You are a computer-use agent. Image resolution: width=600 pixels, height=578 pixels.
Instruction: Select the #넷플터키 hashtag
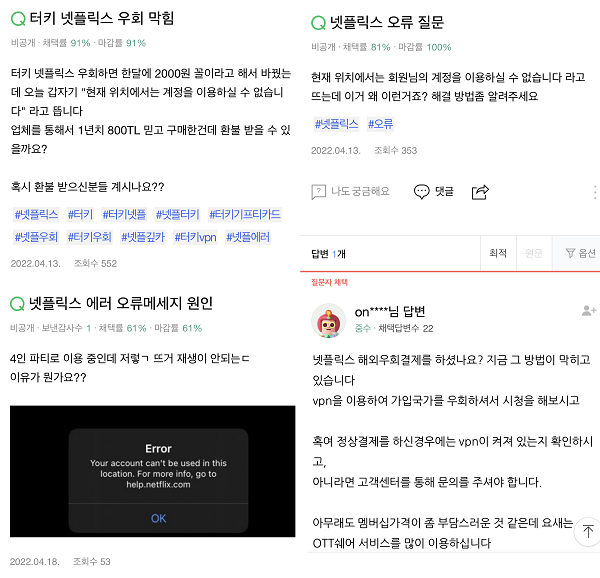178,214
